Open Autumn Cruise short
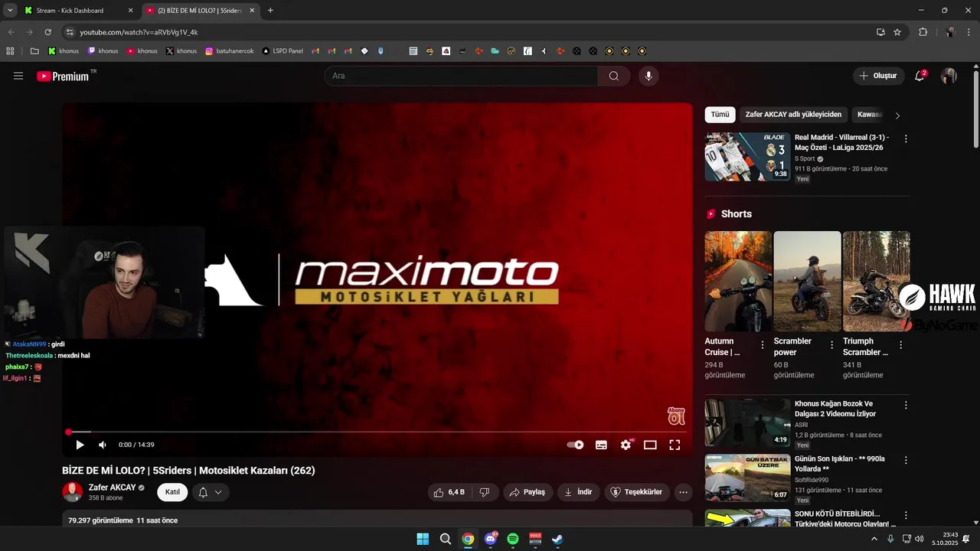 738,281
